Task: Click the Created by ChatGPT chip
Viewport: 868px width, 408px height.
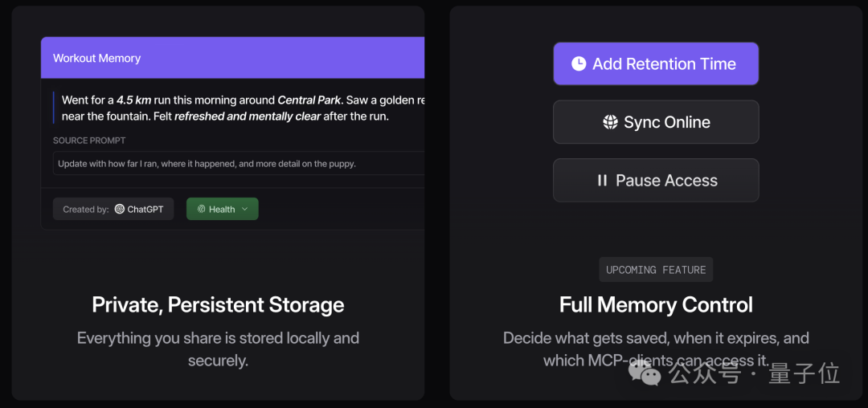Action: tap(113, 210)
